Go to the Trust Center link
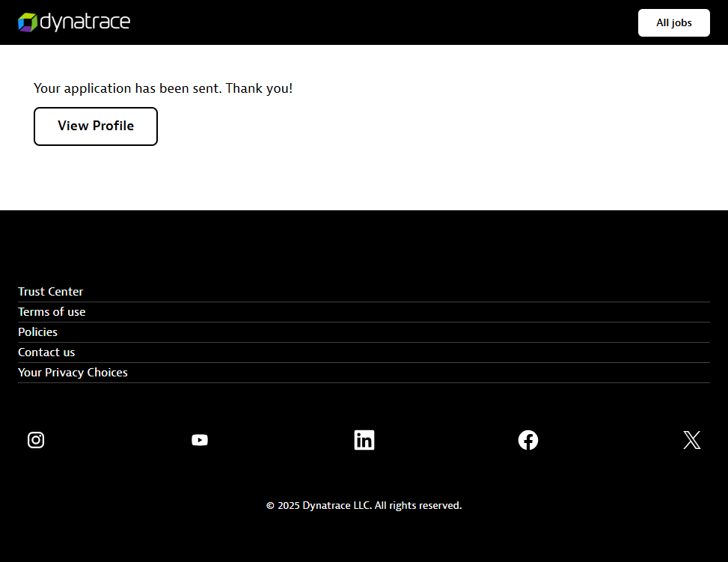 [x=51, y=292]
